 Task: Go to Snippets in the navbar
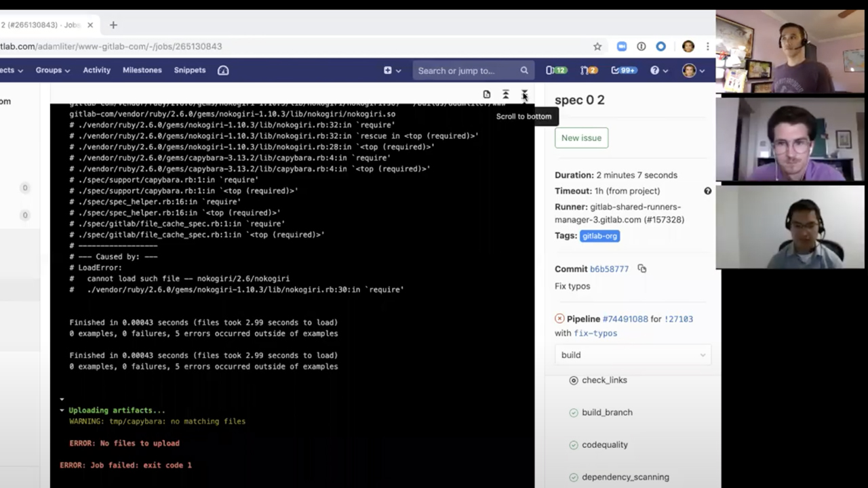tap(190, 70)
